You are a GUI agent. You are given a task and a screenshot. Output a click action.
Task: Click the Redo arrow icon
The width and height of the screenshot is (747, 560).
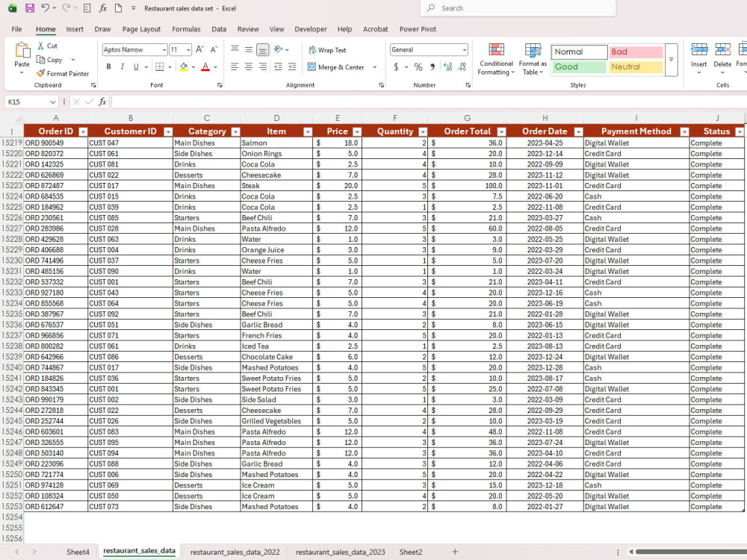(66, 8)
